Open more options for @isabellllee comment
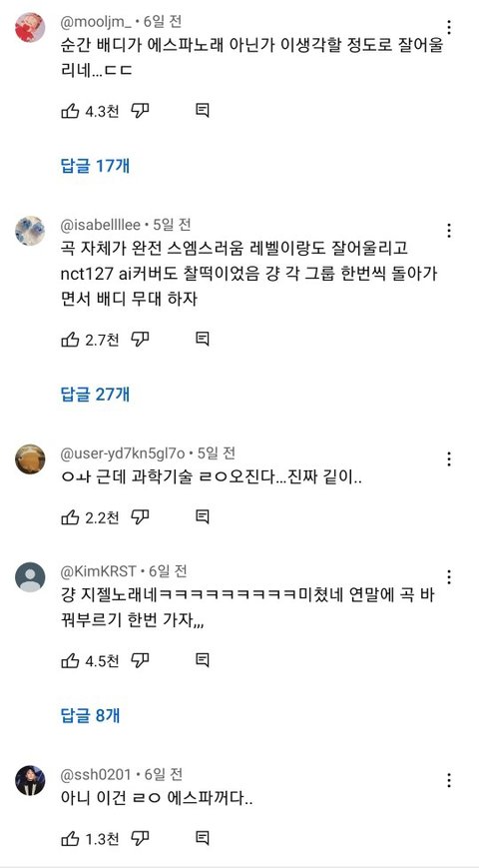Viewport: 479px width, 868px height. pos(449,231)
